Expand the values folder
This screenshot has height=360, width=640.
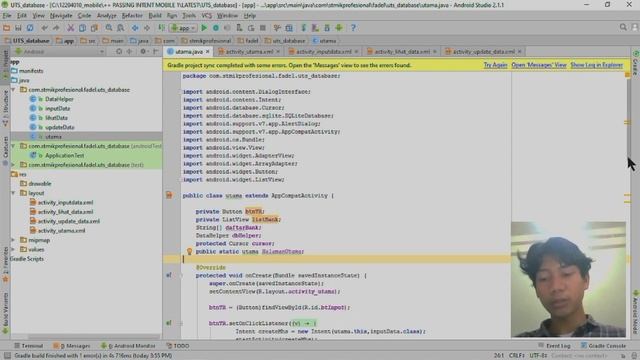[13, 249]
